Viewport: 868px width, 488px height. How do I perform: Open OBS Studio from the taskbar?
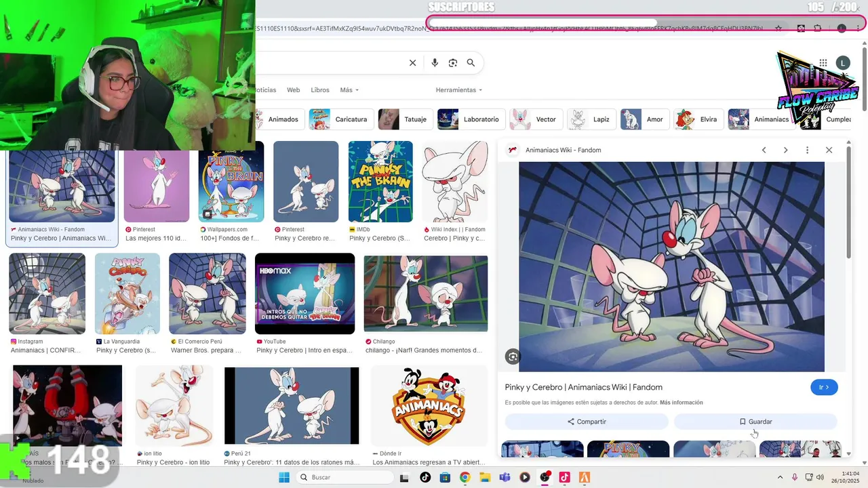click(545, 477)
